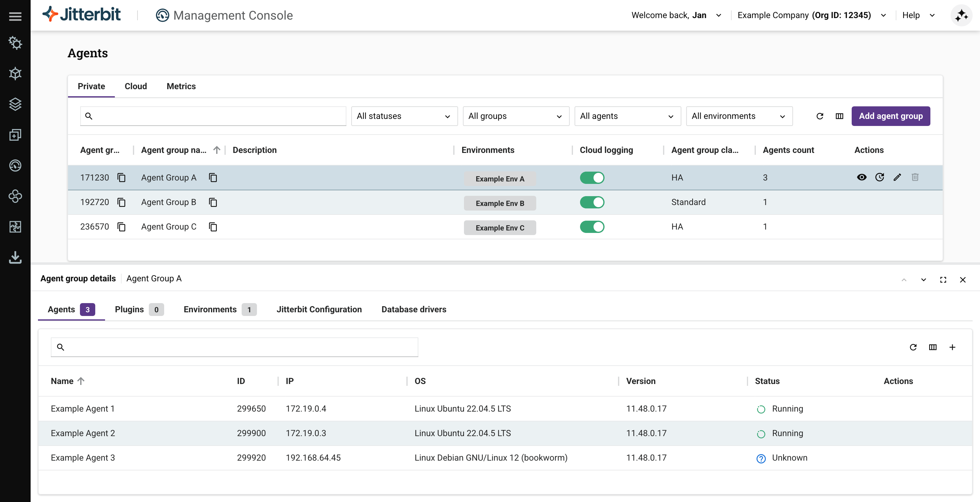The height and width of the screenshot is (502, 980).
Task: Toggle cloud logging for Agent Group A
Action: coord(592,178)
